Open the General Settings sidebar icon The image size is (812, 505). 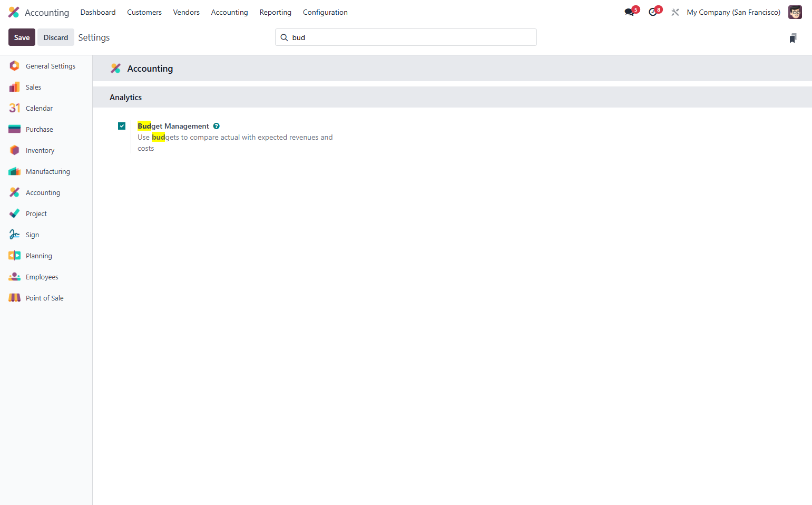coord(15,66)
